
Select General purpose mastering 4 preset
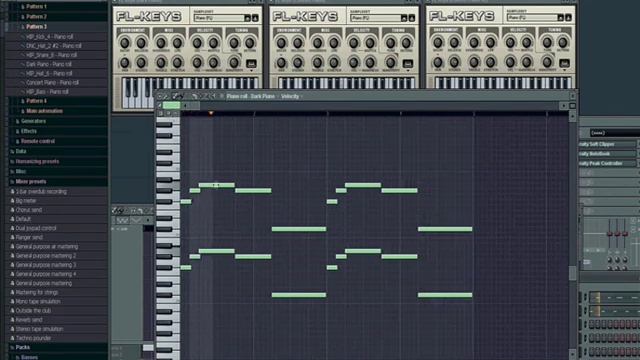point(46,274)
